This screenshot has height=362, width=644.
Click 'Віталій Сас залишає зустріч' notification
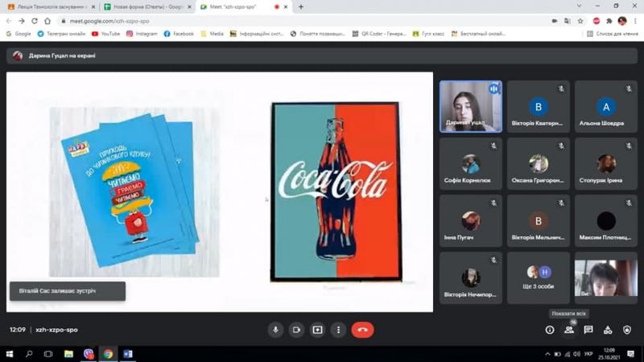(68, 290)
